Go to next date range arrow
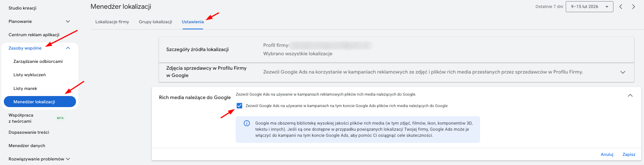This screenshot has width=644, height=165. click(633, 6)
